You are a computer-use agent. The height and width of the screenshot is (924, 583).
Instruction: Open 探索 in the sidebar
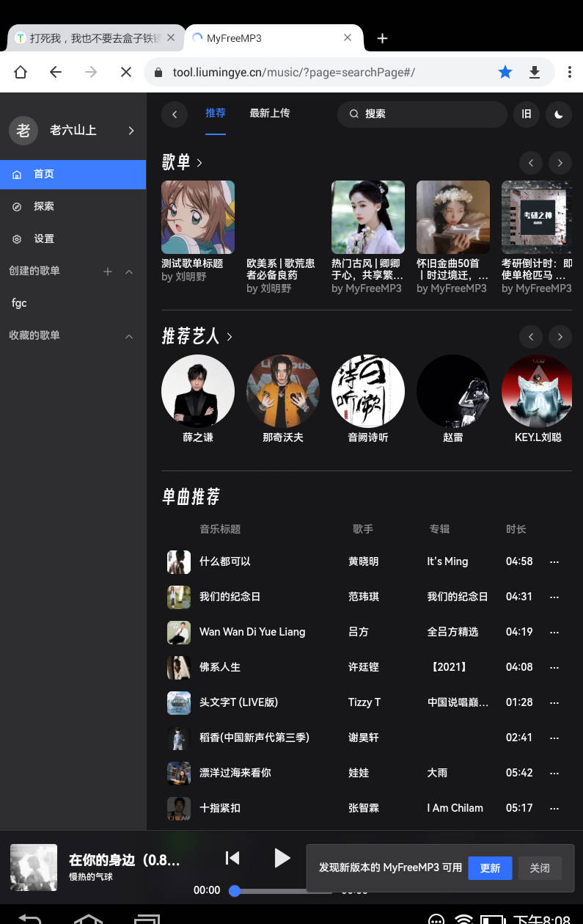click(x=44, y=206)
